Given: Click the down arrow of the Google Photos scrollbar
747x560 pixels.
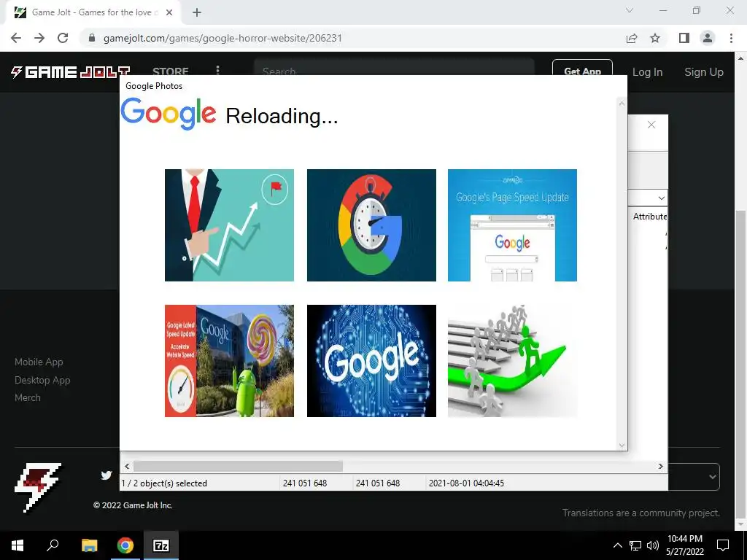Looking at the screenshot, I should [x=622, y=446].
